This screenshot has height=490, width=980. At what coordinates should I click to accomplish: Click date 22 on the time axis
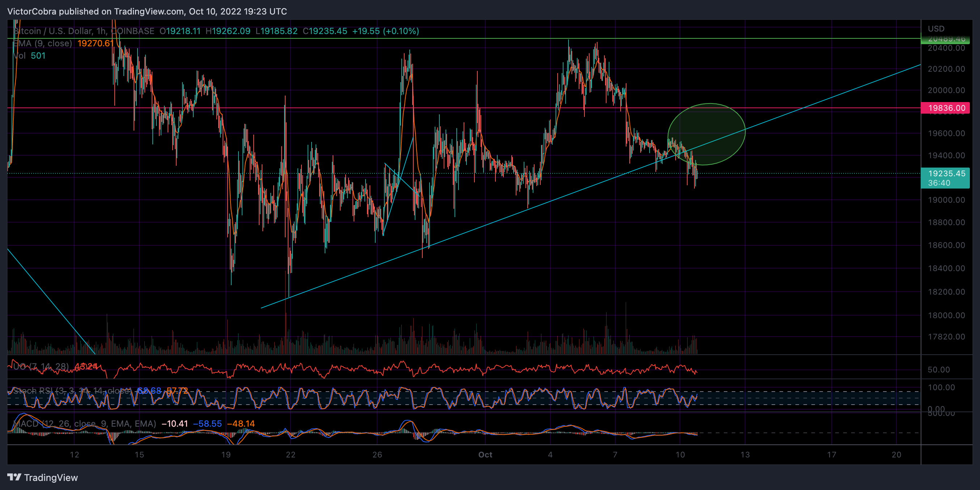point(291,455)
